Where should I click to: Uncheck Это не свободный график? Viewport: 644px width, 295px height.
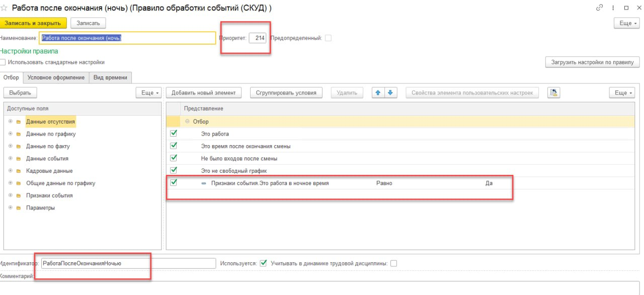[x=174, y=170]
